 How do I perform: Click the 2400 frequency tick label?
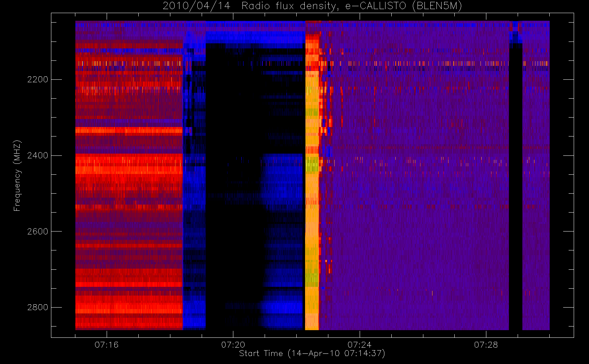coord(37,155)
